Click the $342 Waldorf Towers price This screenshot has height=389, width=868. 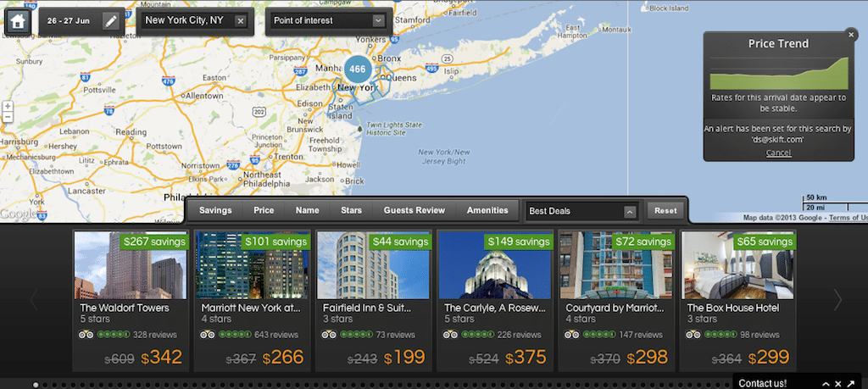[162, 358]
